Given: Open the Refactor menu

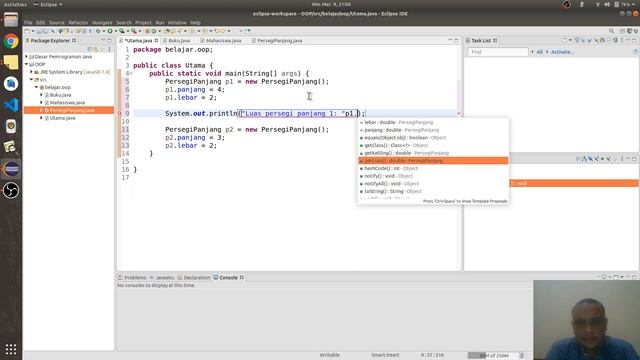Looking at the screenshot, I should pyautogui.click(x=78, y=22).
